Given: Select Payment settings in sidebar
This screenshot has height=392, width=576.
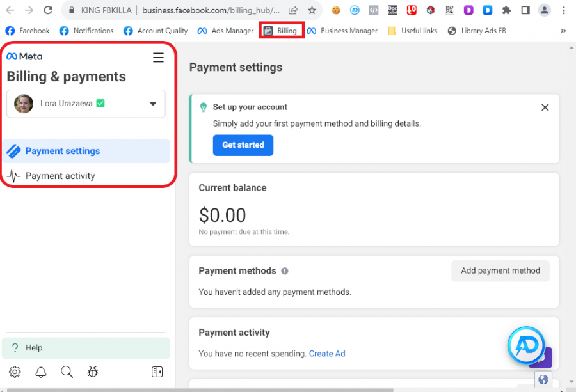Looking at the screenshot, I should point(86,151).
